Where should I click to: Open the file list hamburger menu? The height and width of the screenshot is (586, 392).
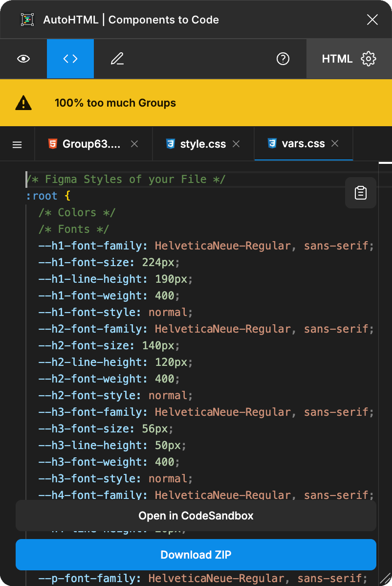coord(17,144)
